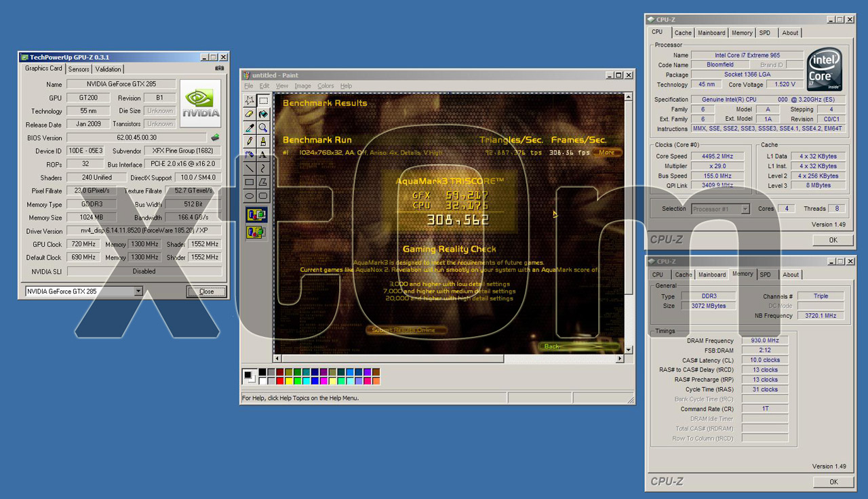Screen dimensions: 868x499
Task: Activate the Magnifier tool in Paint
Action: [x=262, y=127]
